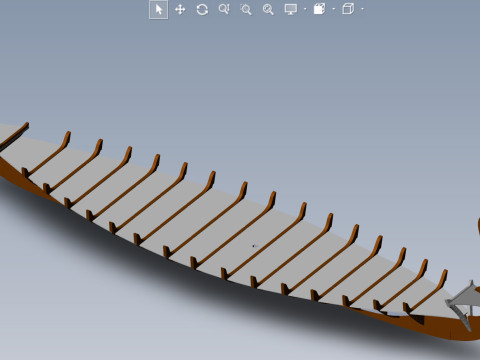Open the display settings monitor icon
480x360 pixels.
291,9
